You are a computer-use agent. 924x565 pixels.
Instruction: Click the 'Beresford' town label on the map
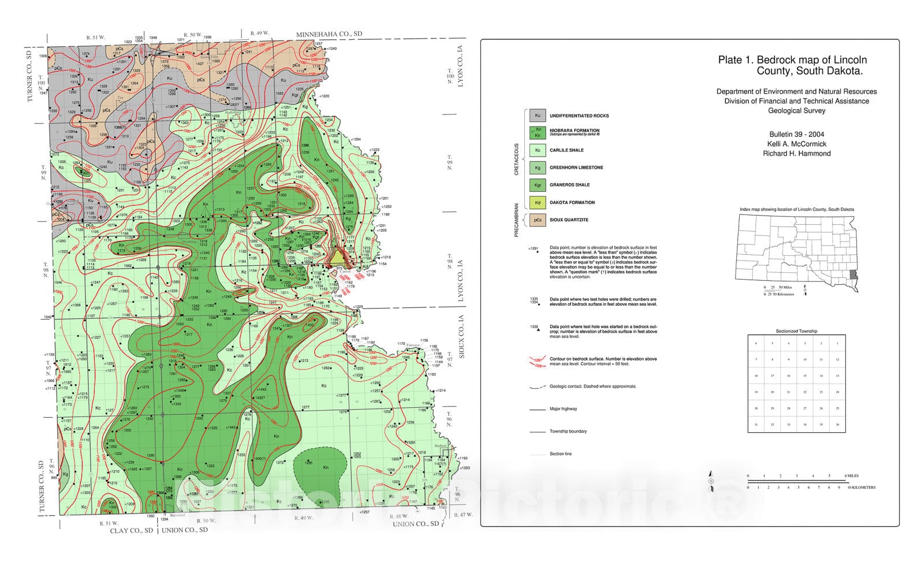[178, 515]
